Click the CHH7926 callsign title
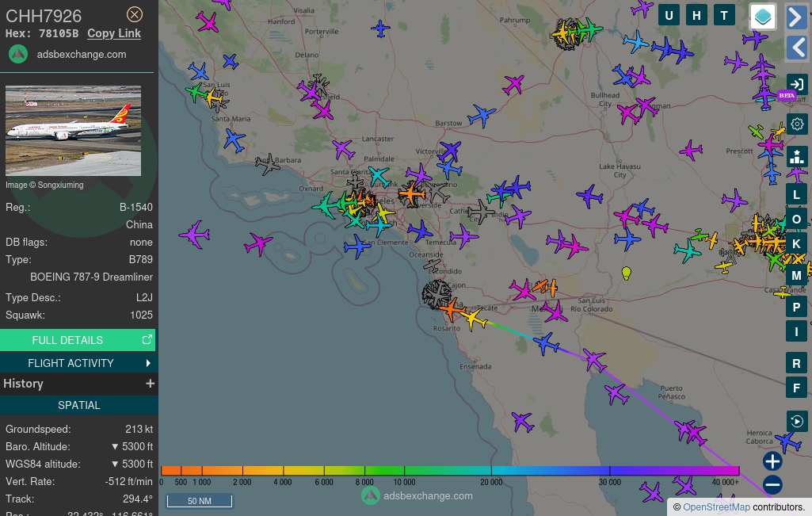Screen dimensions: 812x516 click(x=44, y=16)
